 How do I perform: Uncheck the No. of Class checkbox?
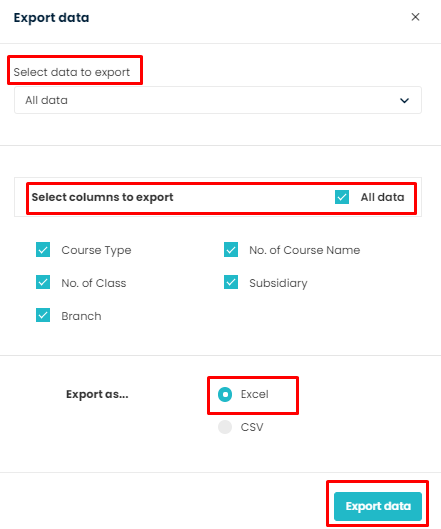pos(43,283)
